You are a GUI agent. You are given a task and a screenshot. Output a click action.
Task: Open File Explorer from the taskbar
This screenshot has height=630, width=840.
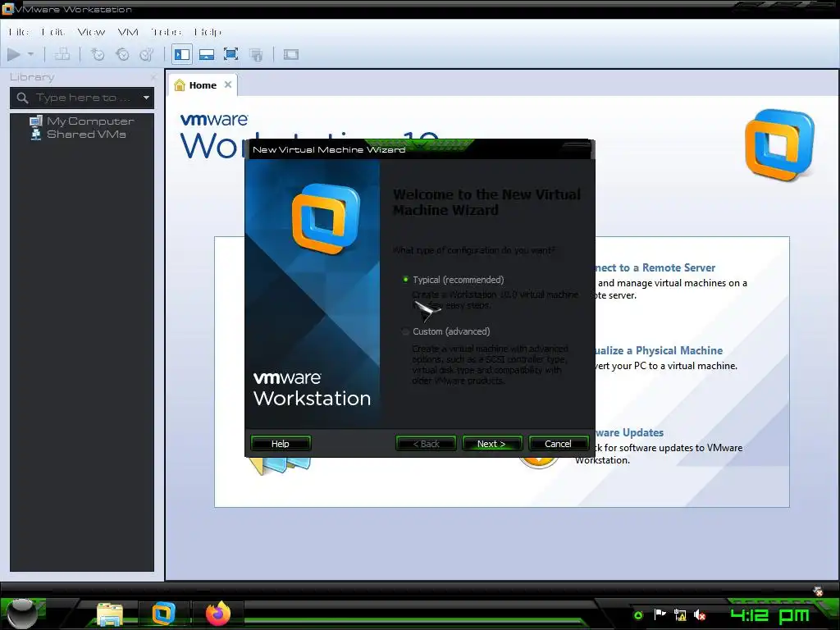coord(110,614)
